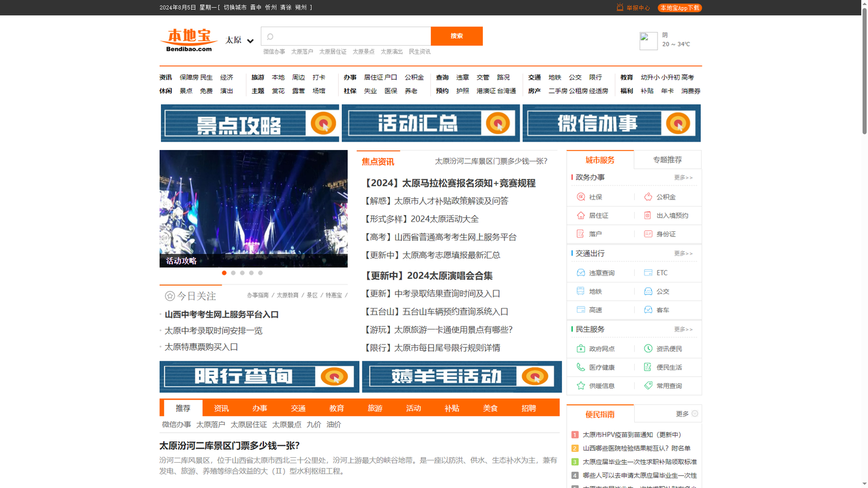Select the 招聘 tab in orange bar
Viewport: 868px width, 488px height.
pyautogui.click(x=529, y=408)
